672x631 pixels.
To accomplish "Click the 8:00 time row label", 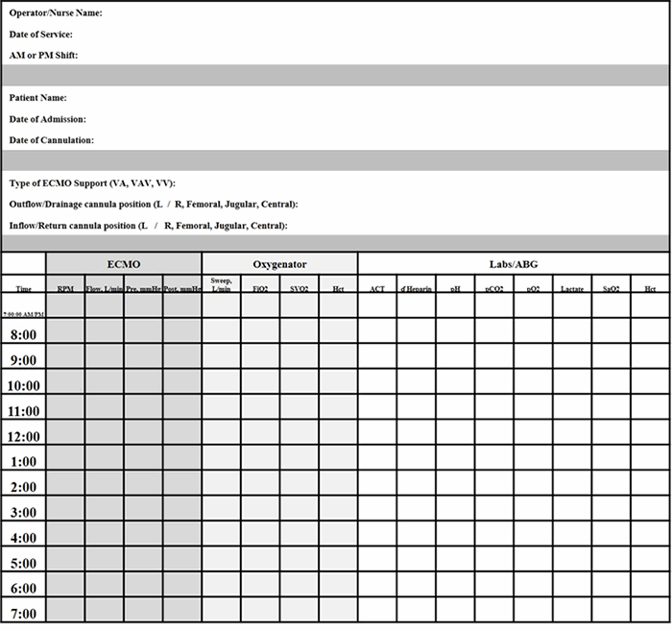I will pos(23,335).
